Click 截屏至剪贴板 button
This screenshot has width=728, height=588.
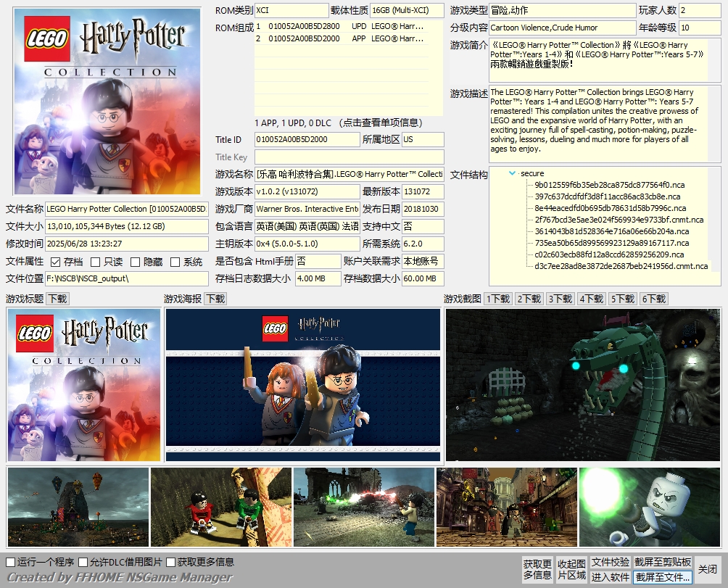(663, 562)
